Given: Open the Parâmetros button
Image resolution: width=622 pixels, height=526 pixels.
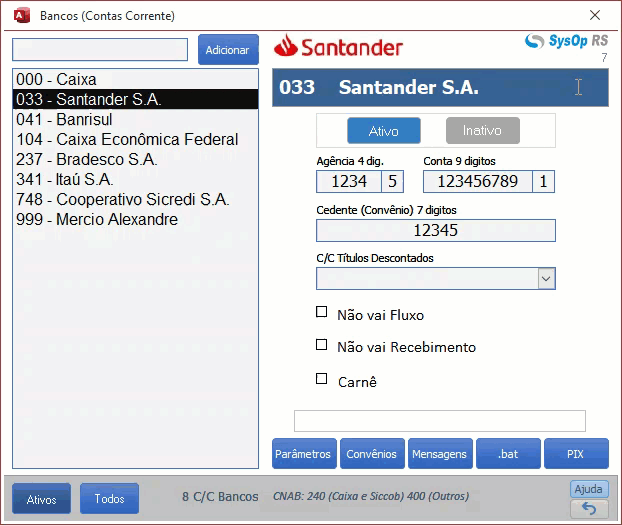Looking at the screenshot, I should coord(304,453).
